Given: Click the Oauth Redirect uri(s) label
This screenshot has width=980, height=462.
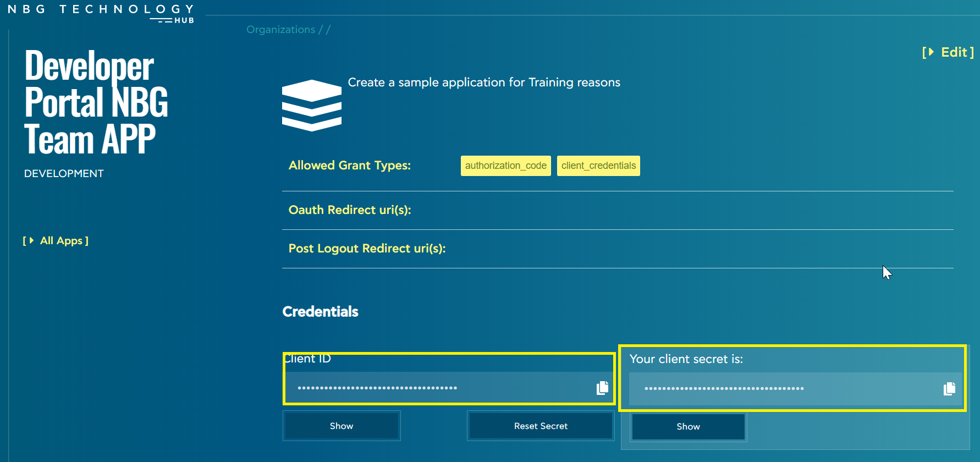Looking at the screenshot, I should point(350,210).
